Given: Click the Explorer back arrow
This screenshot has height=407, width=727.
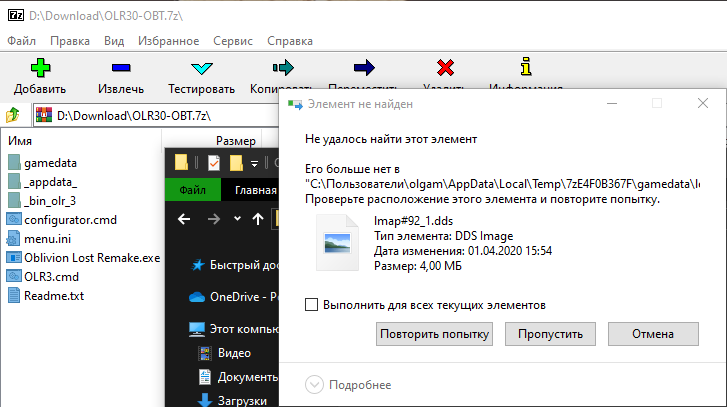Looking at the screenshot, I should 184,219.
